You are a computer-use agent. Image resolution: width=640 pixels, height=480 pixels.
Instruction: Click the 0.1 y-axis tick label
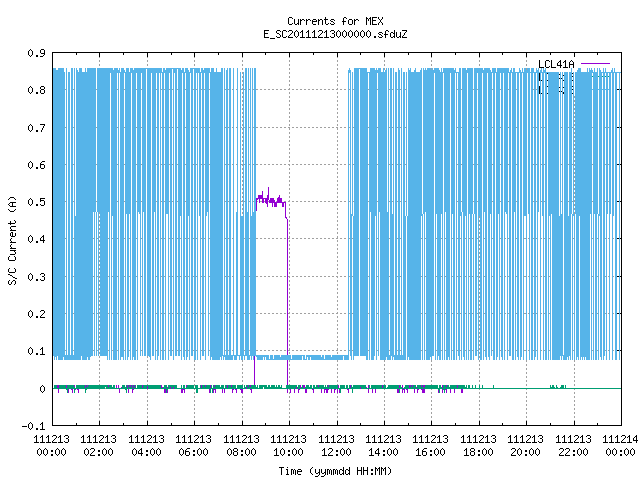[x=36, y=351]
